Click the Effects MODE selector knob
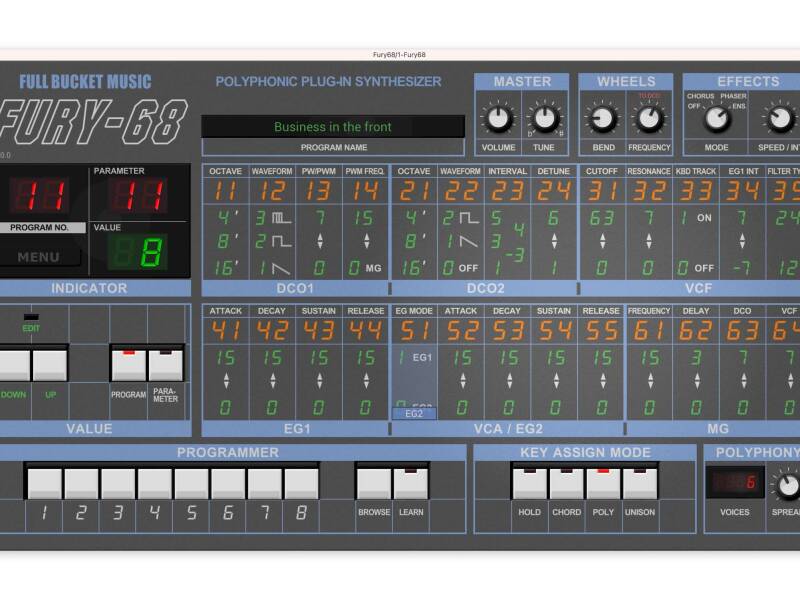 coord(716,120)
